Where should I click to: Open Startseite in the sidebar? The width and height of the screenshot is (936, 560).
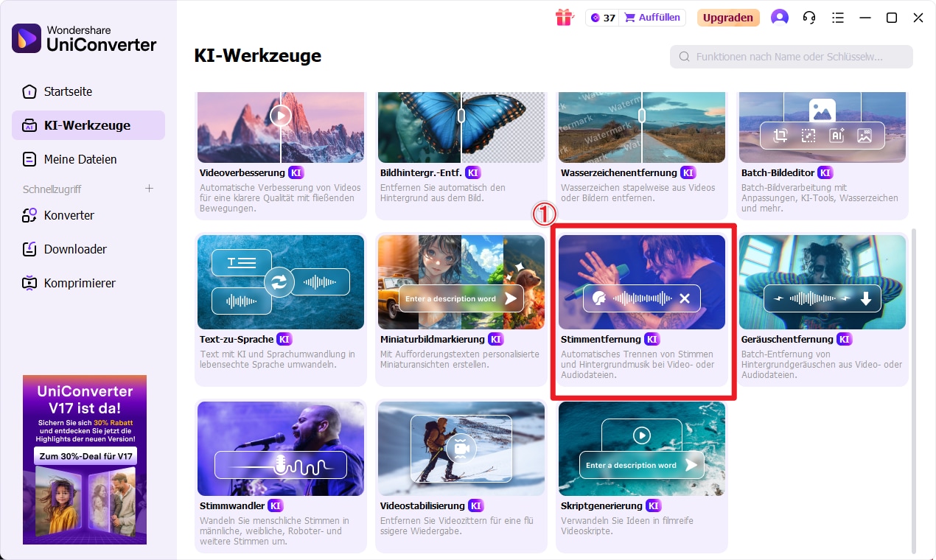click(68, 91)
